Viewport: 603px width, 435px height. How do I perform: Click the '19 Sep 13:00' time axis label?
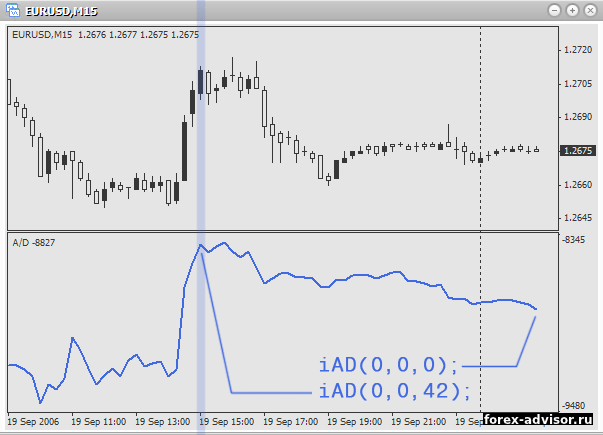click(x=163, y=422)
